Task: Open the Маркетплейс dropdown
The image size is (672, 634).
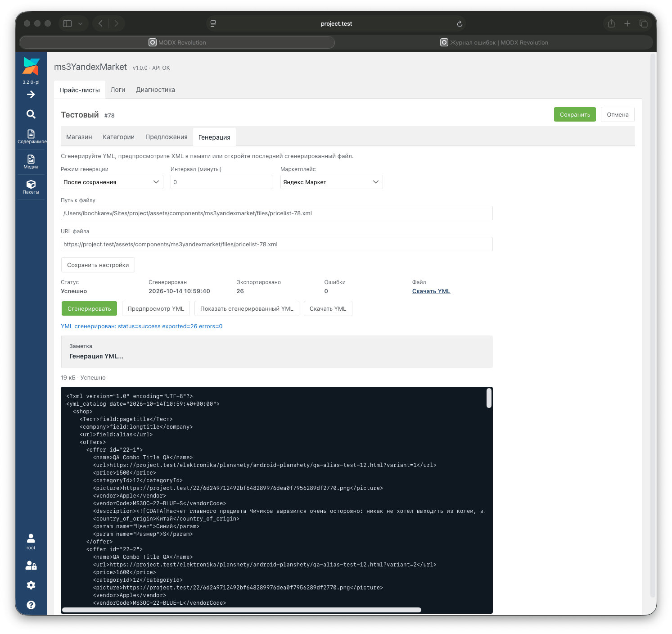Action: click(x=332, y=182)
